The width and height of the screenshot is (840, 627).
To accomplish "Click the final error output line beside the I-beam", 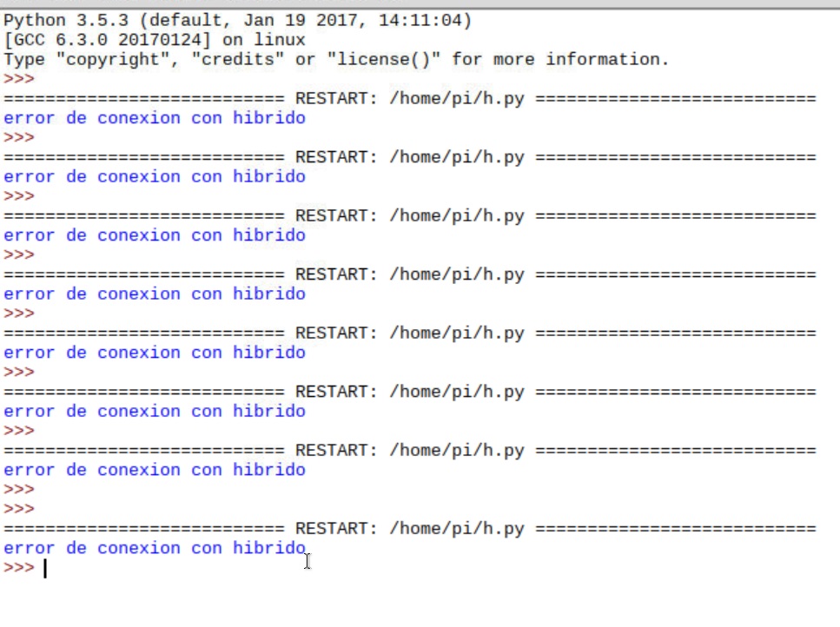I will (x=155, y=548).
